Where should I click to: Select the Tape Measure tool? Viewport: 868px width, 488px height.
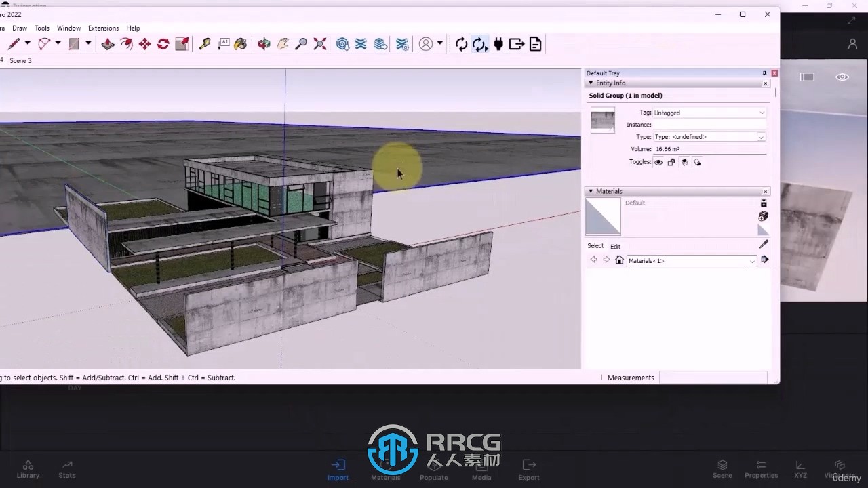point(204,44)
